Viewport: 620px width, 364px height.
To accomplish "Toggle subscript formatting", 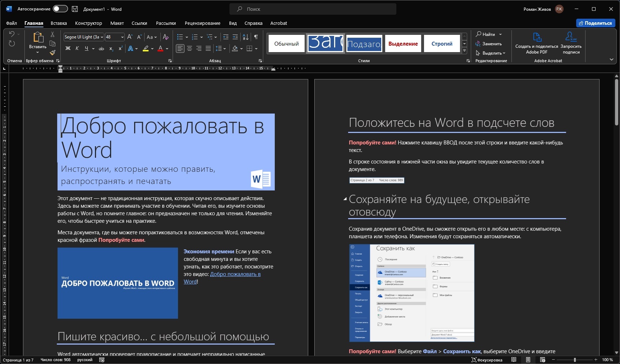I will point(111,49).
